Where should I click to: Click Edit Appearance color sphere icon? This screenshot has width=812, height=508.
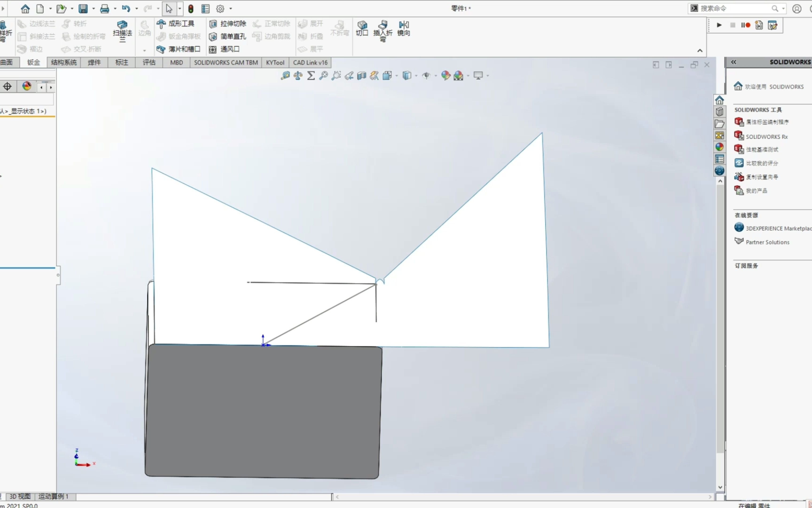coord(446,75)
